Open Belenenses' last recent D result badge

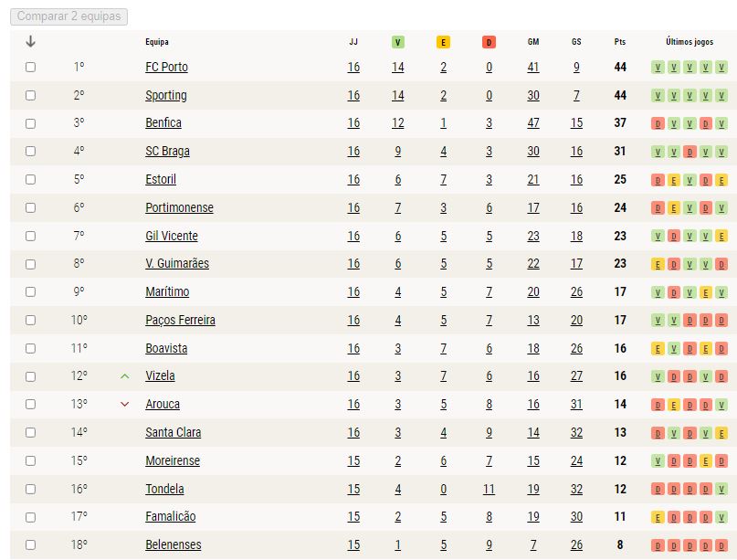[x=721, y=545]
